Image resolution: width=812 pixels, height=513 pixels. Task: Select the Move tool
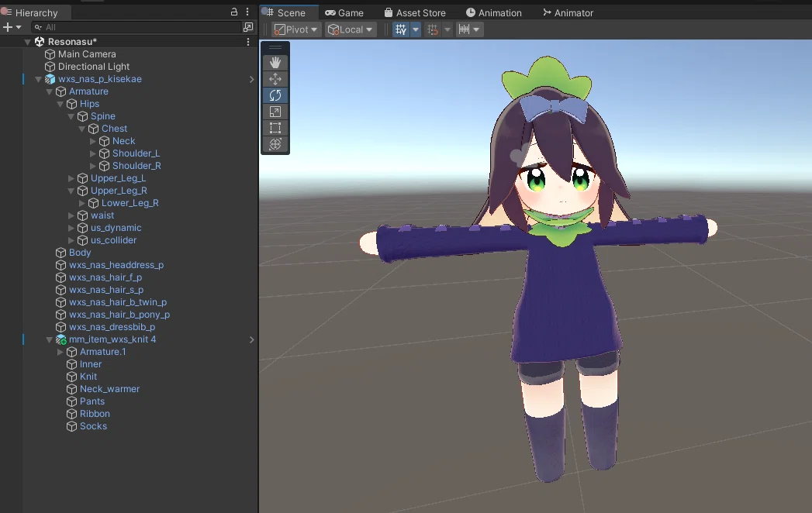pos(275,79)
